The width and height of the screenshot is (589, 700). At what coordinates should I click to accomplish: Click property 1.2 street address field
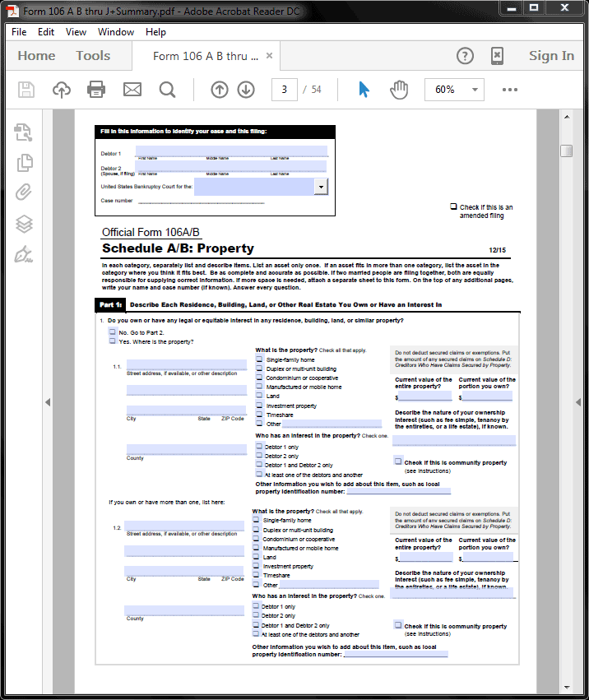[x=184, y=526]
